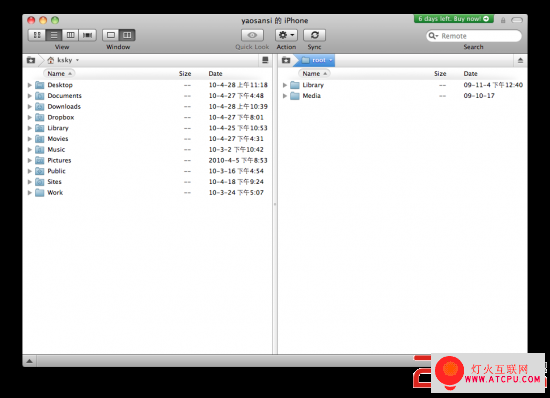Select dual-pane window layout
Image resolution: width=550 pixels, height=398 pixels.
click(x=127, y=35)
